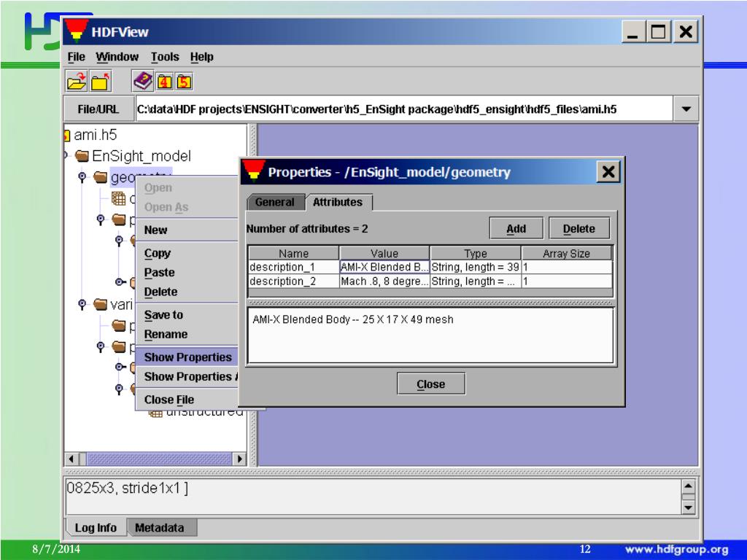Click the attribute value text area

click(x=430, y=335)
